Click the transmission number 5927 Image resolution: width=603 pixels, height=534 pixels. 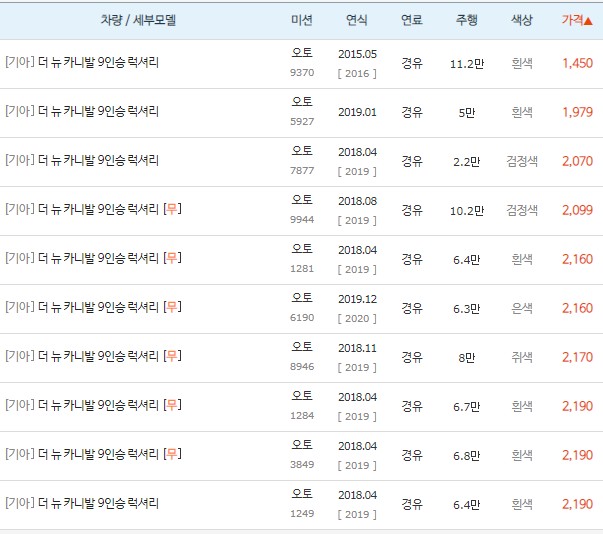point(302,121)
